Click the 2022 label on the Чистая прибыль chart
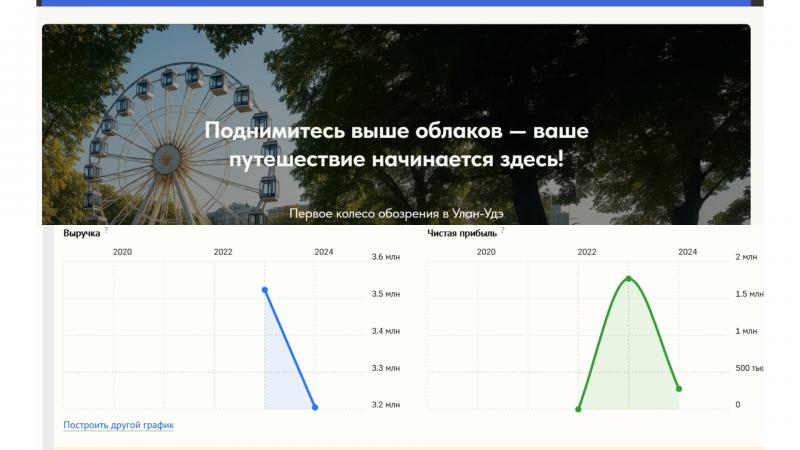The image size is (800, 450). tap(587, 252)
